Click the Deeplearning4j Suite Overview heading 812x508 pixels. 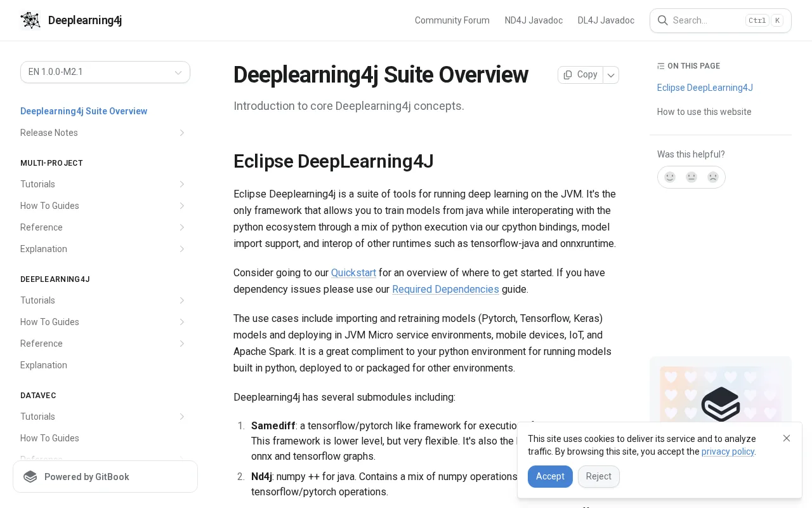(x=381, y=75)
